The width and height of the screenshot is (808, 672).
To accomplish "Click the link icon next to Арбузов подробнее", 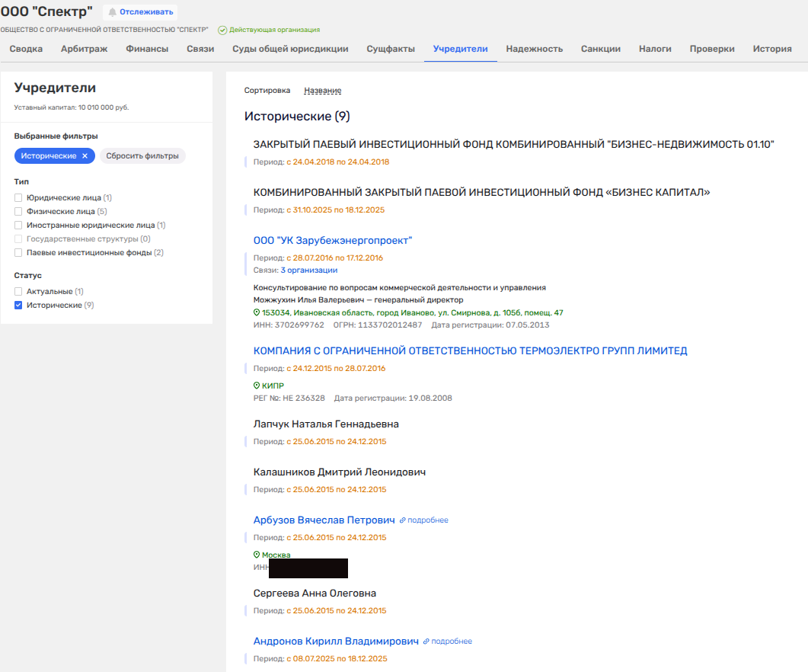I will (402, 520).
